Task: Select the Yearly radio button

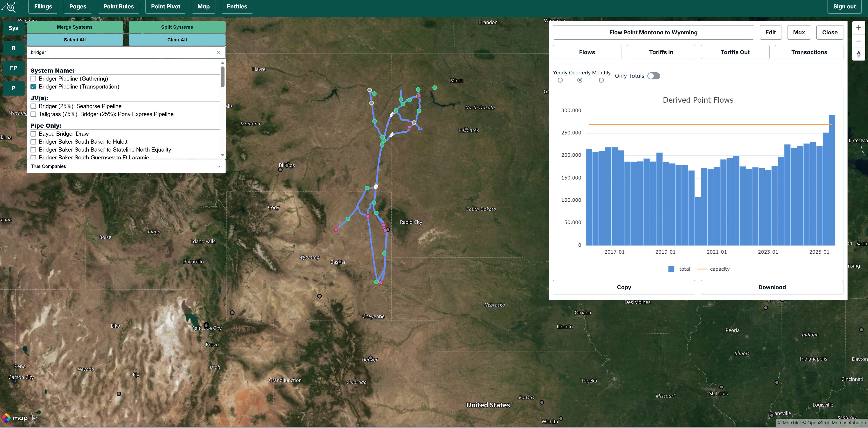Action: [560, 80]
